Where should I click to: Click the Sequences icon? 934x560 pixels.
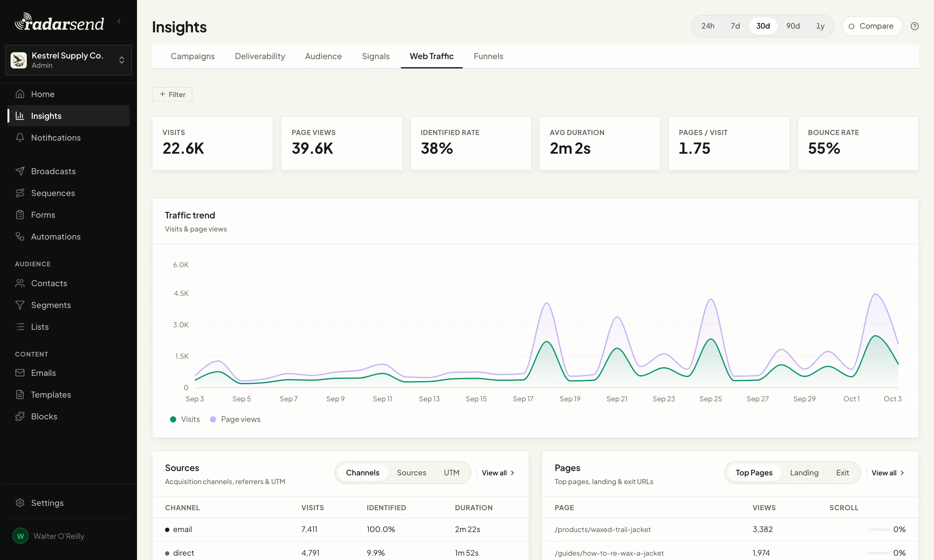pyautogui.click(x=20, y=193)
